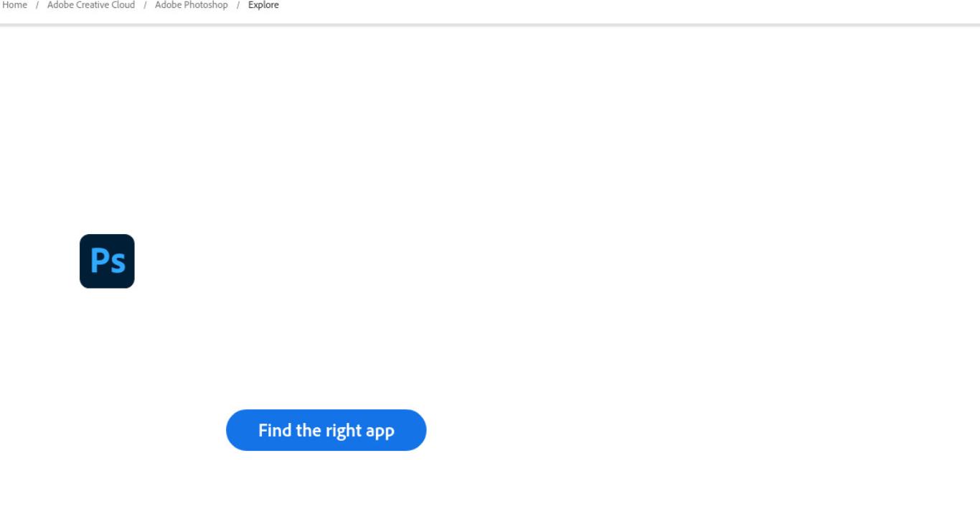Open the Find the right app button

(326, 430)
